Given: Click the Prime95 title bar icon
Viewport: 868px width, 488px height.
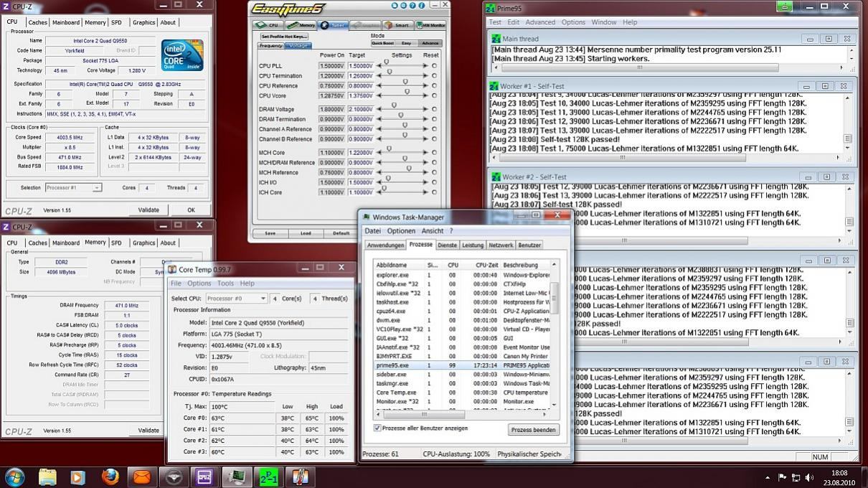Looking at the screenshot, I should [x=491, y=9].
